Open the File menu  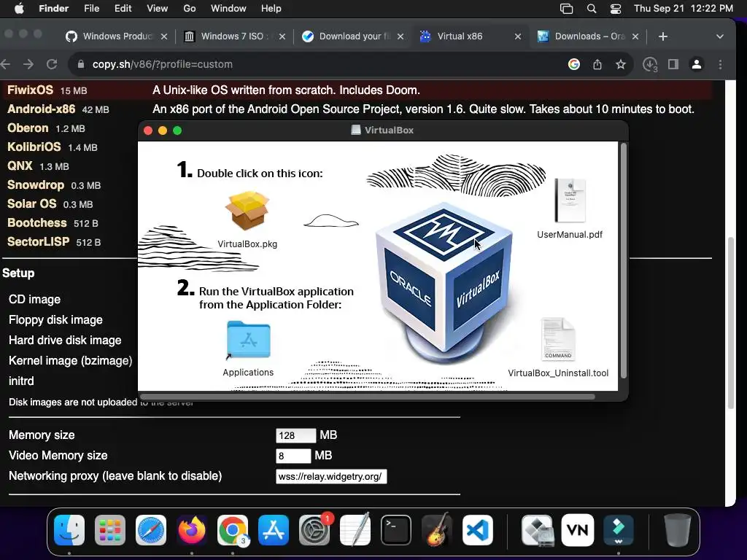click(91, 9)
